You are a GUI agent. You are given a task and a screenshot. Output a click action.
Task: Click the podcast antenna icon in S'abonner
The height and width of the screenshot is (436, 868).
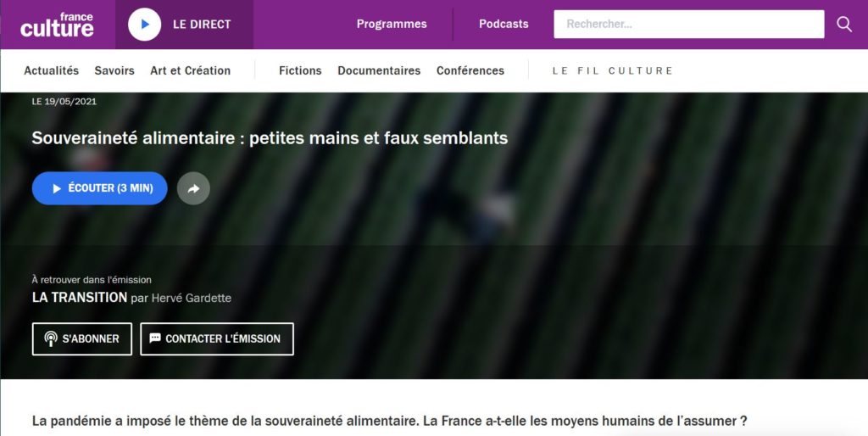click(51, 338)
